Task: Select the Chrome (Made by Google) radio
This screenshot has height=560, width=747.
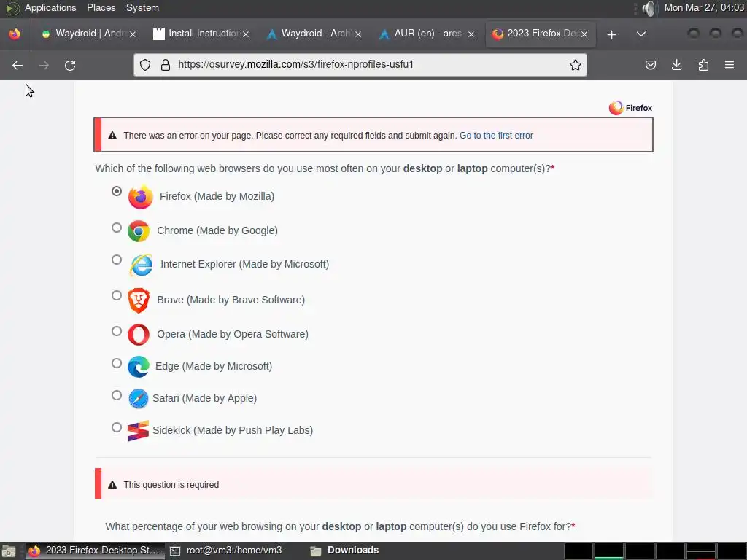Action: [117, 227]
